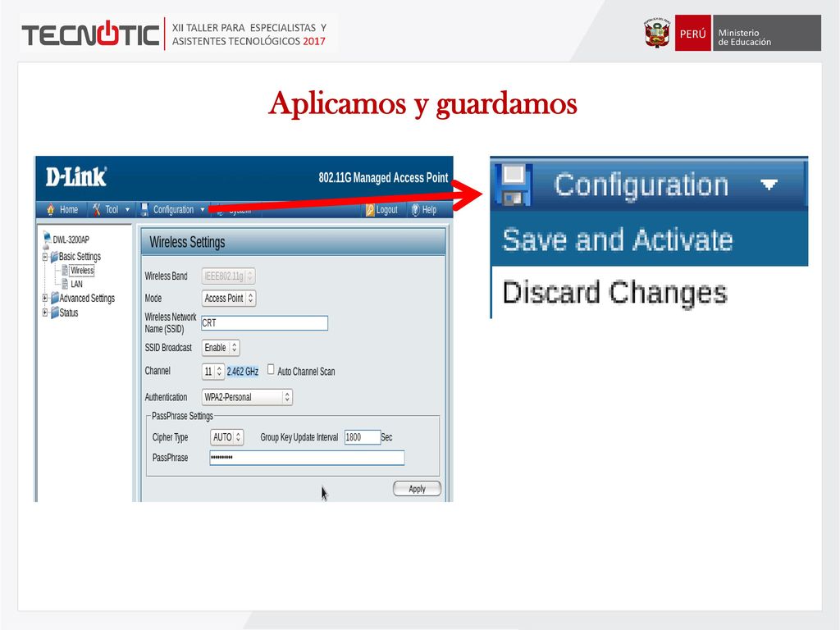Open the SSID Broadcast dropdown
840x630 pixels.
click(x=221, y=348)
